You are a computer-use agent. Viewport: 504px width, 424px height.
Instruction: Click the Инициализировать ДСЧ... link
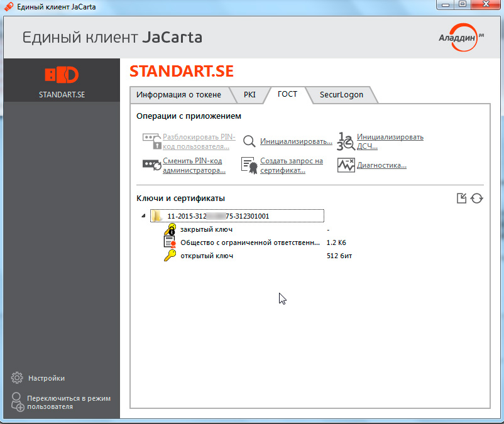tap(390, 141)
